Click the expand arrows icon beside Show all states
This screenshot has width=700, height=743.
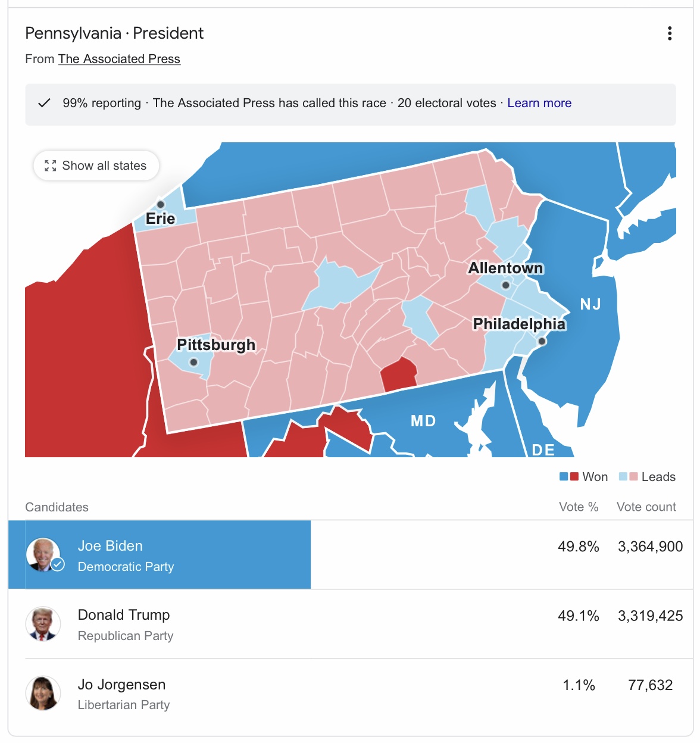pos(51,166)
